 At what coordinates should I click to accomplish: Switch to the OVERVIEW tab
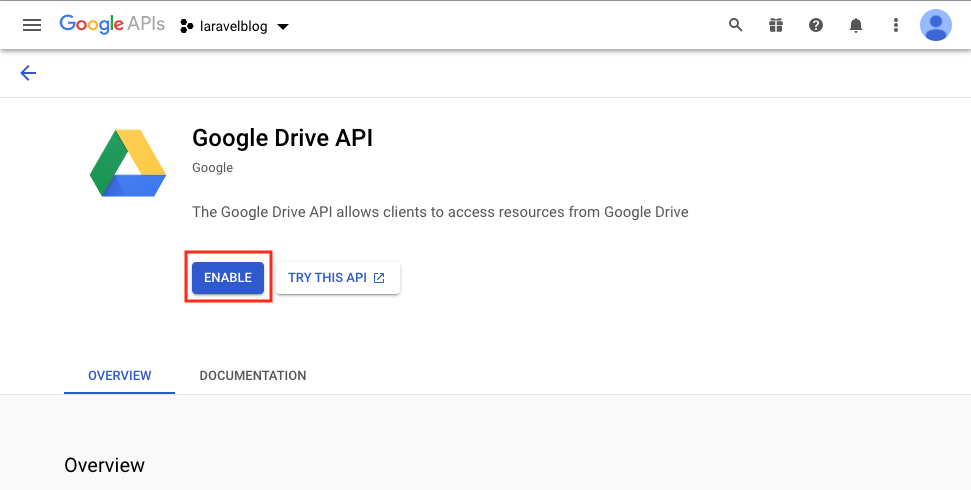[120, 375]
